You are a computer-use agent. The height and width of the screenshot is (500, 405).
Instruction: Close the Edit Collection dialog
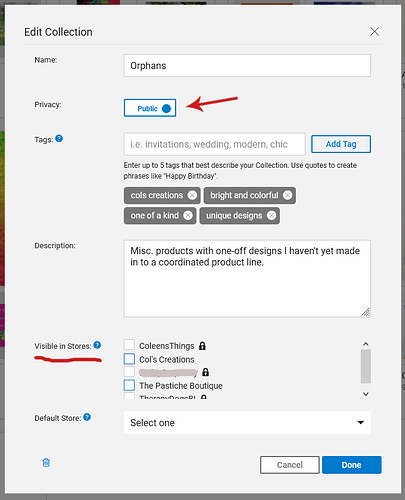pyautogui.click(x=375, y=32)
